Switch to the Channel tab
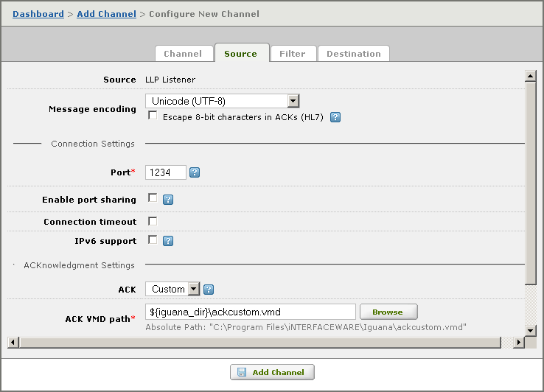The width and height of the screenshot is (544, 392). click(184, 54)
